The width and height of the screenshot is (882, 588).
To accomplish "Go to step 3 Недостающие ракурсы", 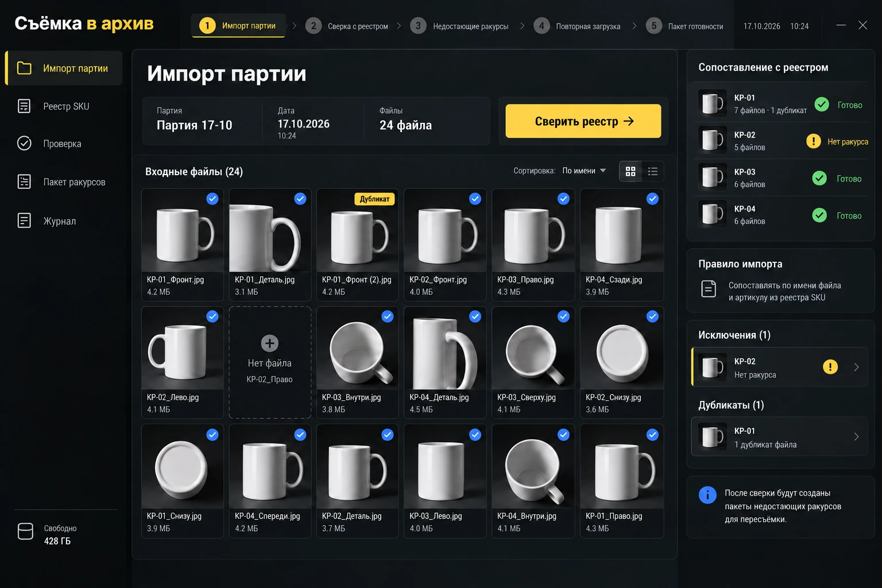I will tap(459, 26).
